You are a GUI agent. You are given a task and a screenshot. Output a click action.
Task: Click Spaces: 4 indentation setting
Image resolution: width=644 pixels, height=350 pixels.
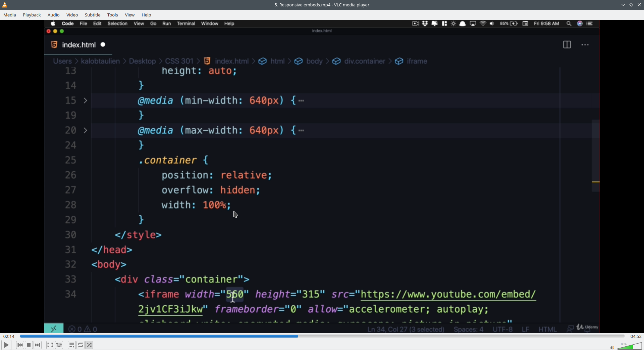coord(469,330)
